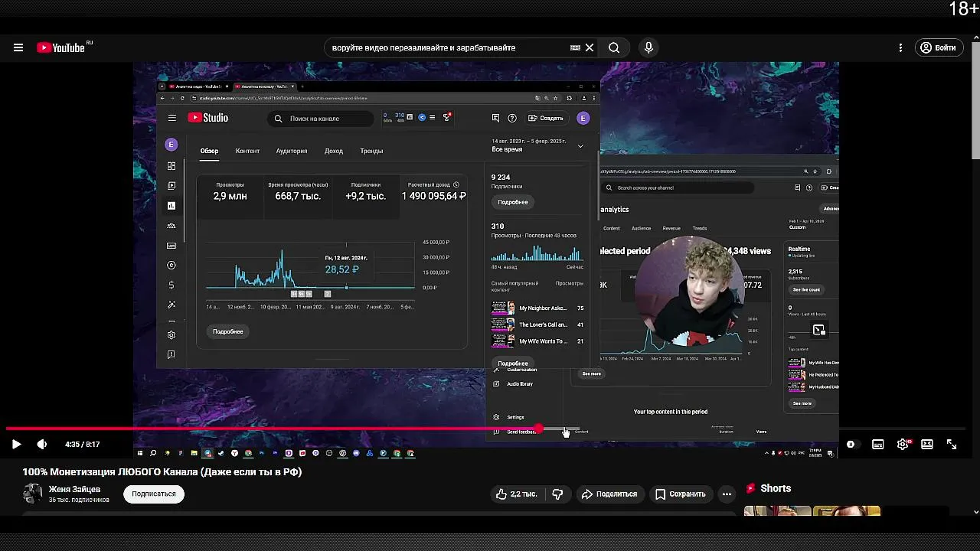Switch player to theater mode
The width and height of the screenshot is (980, 551).
click(x=927, y=444)
